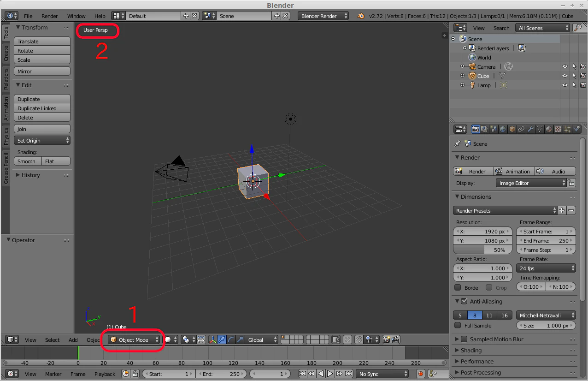The image size is (588, 381).
Task: Expand the Camera item in the outliner
Action: tap(462, 67)
